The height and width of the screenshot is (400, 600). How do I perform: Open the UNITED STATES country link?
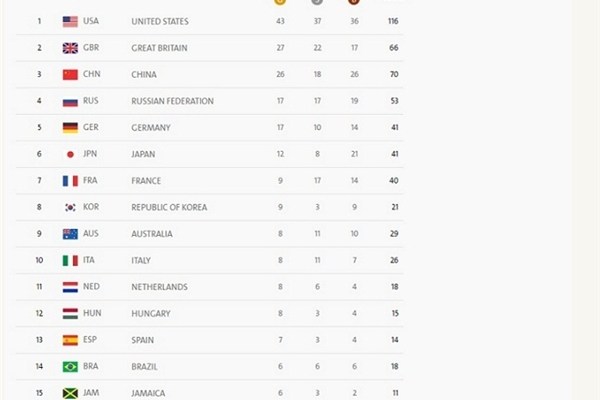click(160, 21)
